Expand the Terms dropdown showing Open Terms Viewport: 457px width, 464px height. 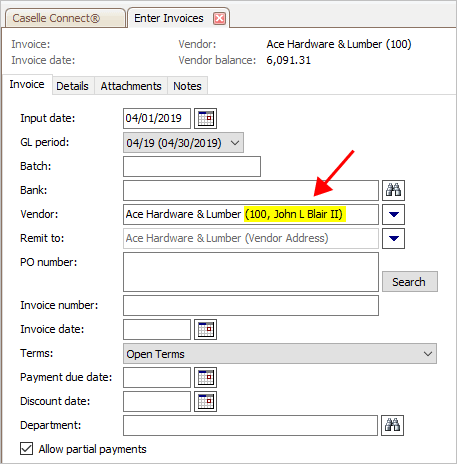click(280, 354)
